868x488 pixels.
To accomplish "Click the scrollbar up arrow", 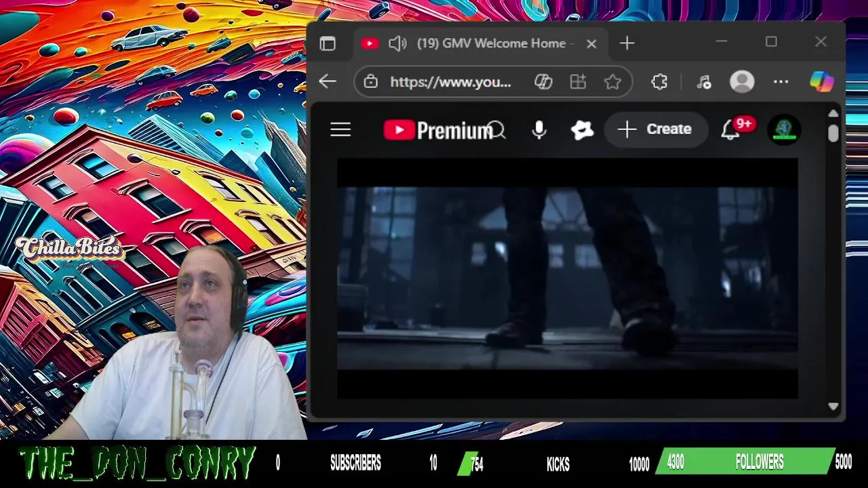I will point(833,113).
